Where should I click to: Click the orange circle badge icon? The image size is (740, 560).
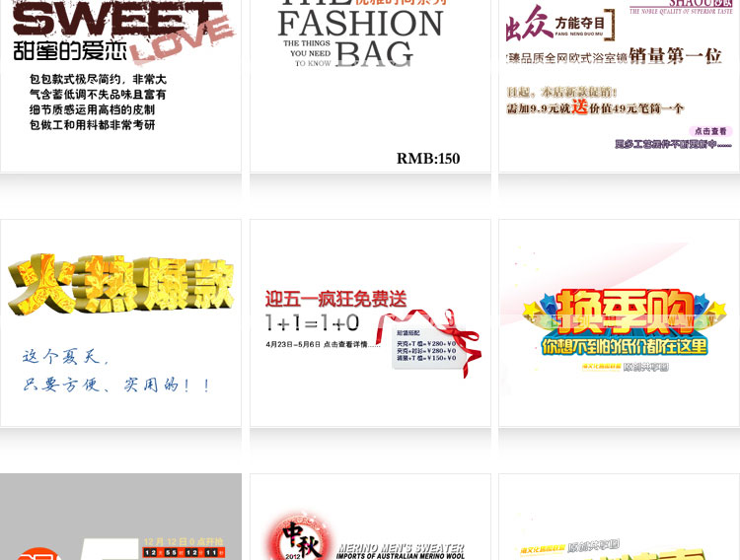click(37, 554)
